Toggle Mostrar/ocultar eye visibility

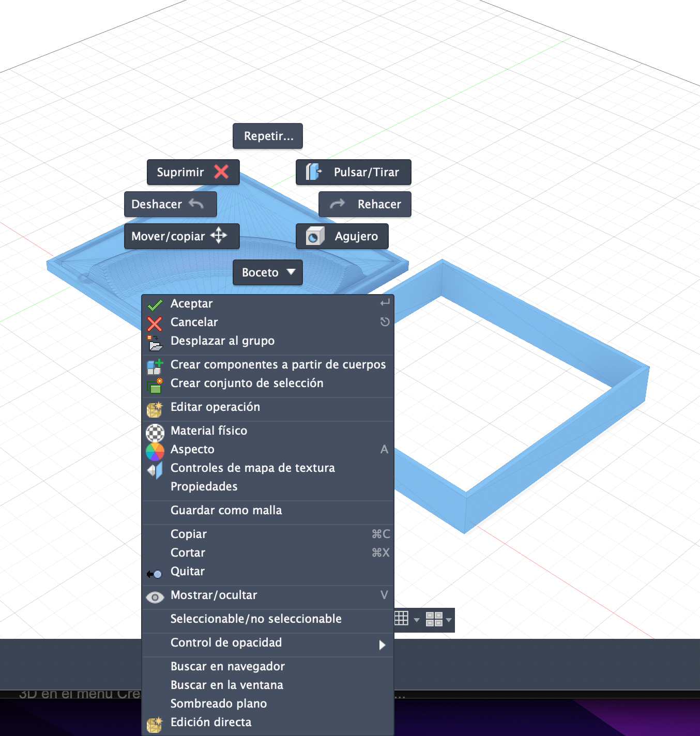pyautogui.click(x=155, y=596)
